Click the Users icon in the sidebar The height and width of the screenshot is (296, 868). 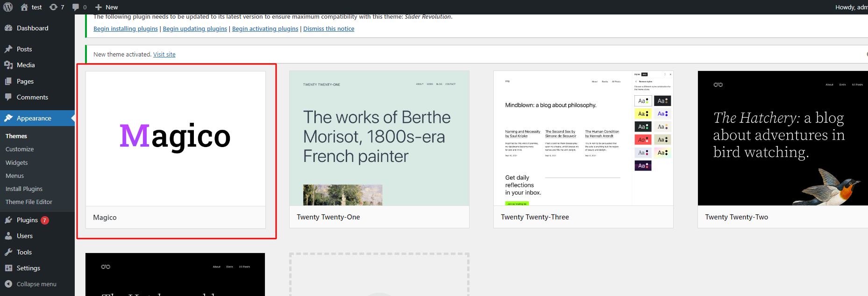[x=8, y=236]
